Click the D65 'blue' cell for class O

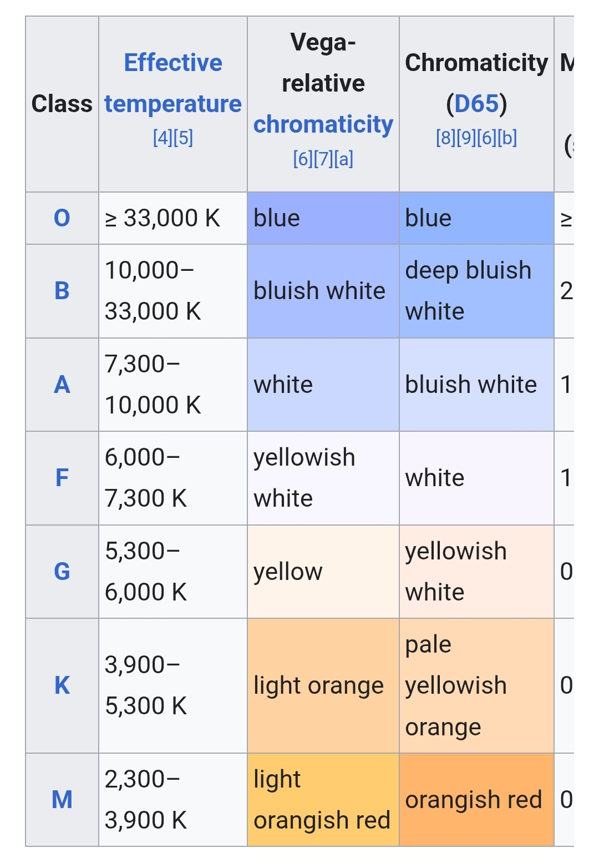(x=476, y=218)
